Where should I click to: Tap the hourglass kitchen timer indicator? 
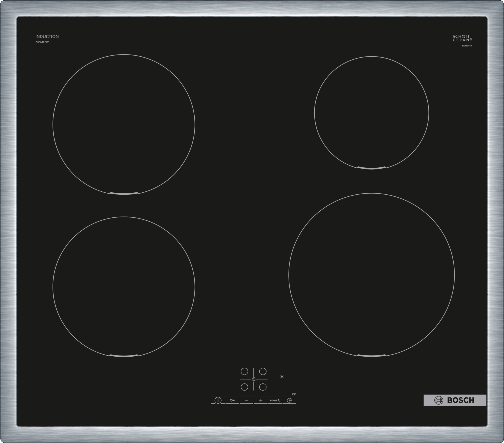click(282, 376)
